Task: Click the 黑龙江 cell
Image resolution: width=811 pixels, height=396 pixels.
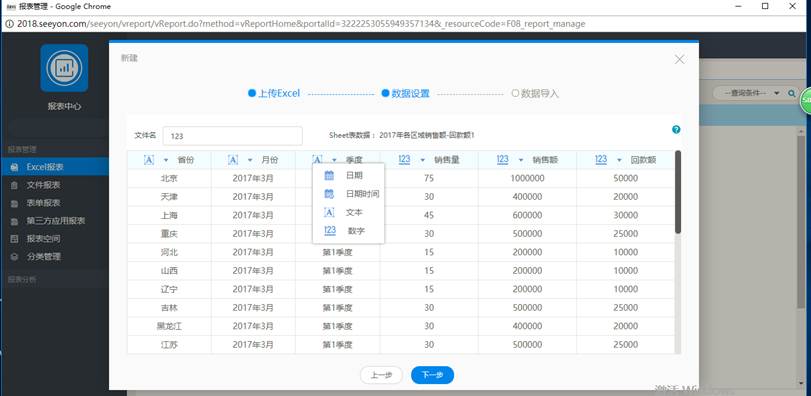Action: [169, 326]
